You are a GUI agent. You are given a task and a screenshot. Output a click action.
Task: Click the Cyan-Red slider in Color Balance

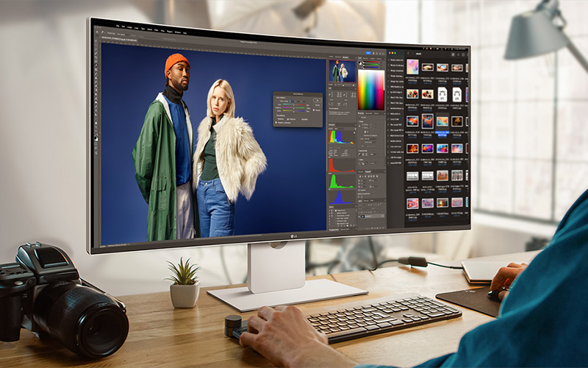pos(294,103)
